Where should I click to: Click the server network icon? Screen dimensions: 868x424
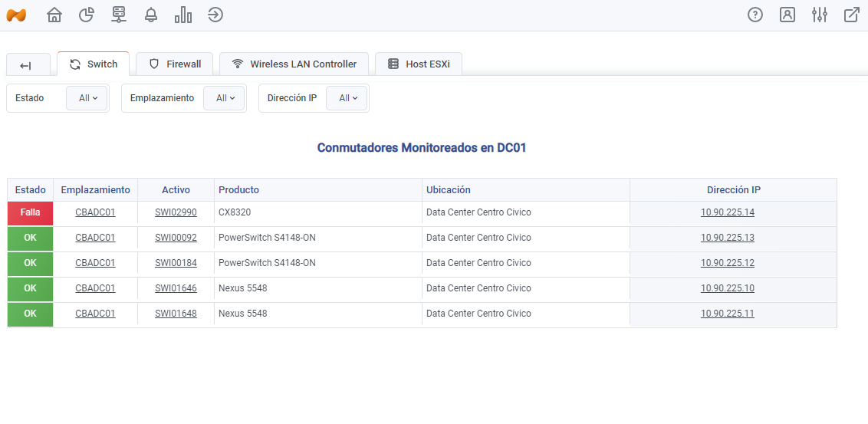(x=119, y=15)
